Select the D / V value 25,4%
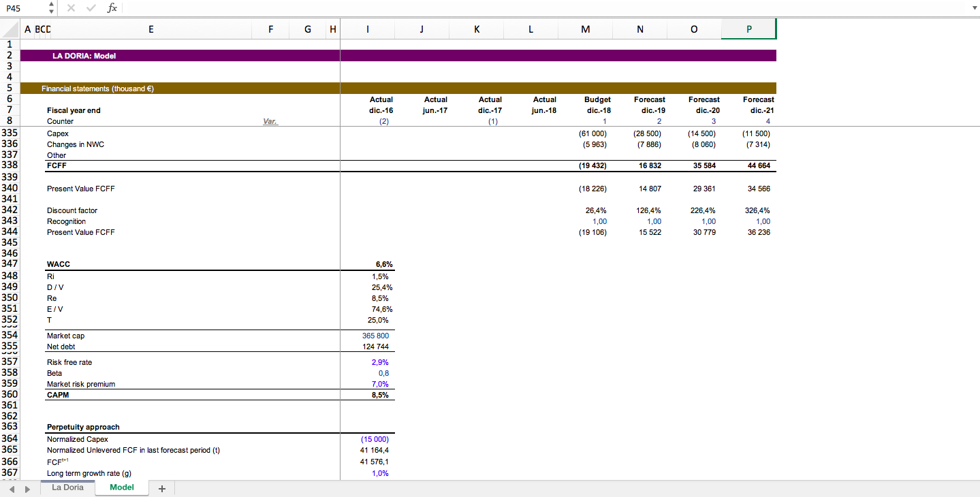This screenshot has width=980, height=497. tap(382, 287)
